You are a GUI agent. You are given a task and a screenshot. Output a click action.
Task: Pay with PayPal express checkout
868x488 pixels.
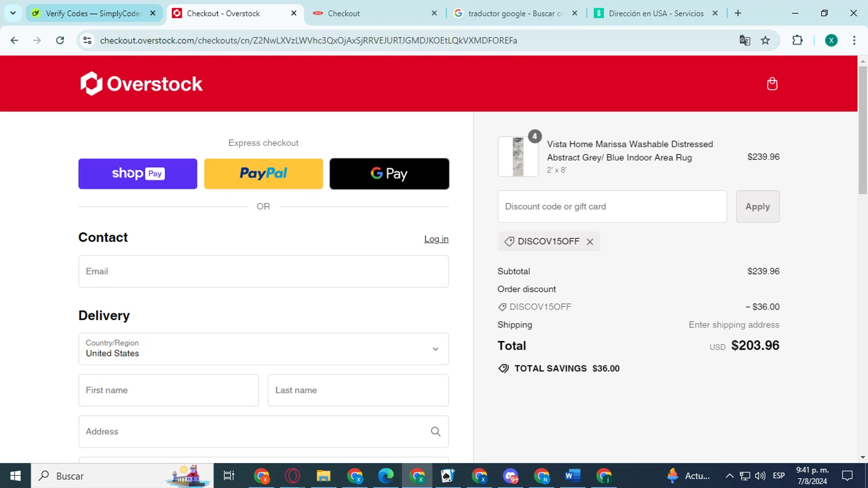[x=263, y=174]
